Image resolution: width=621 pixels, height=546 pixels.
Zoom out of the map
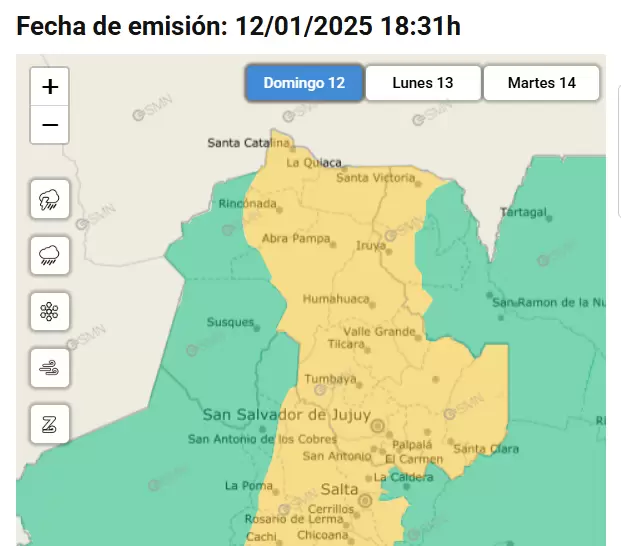point(50,125)
